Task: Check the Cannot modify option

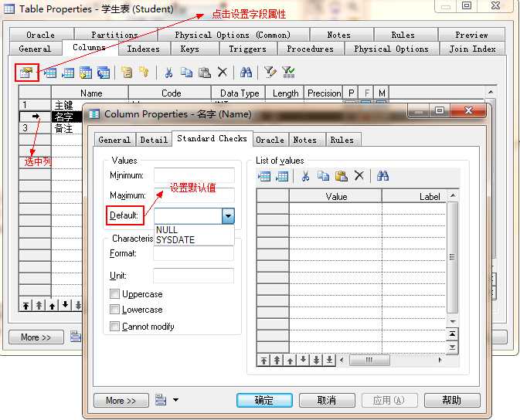Action: tap(115, 326)
